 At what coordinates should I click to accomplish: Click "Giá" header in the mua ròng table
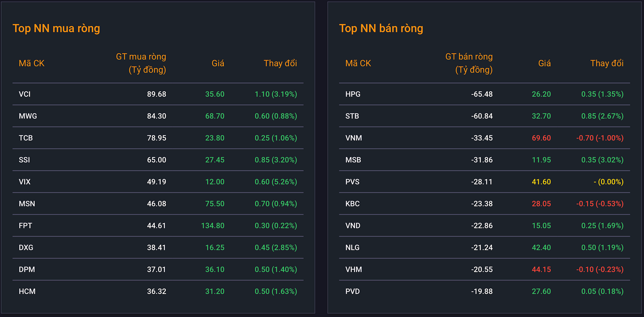(x=218, y=63)
